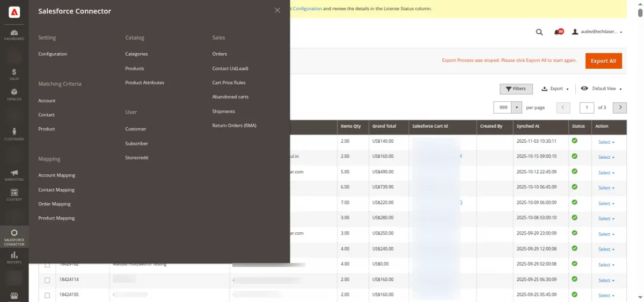Open Product Attributes
The width and height of the screenshot is (644, 302).
click(x=145, y=83)
